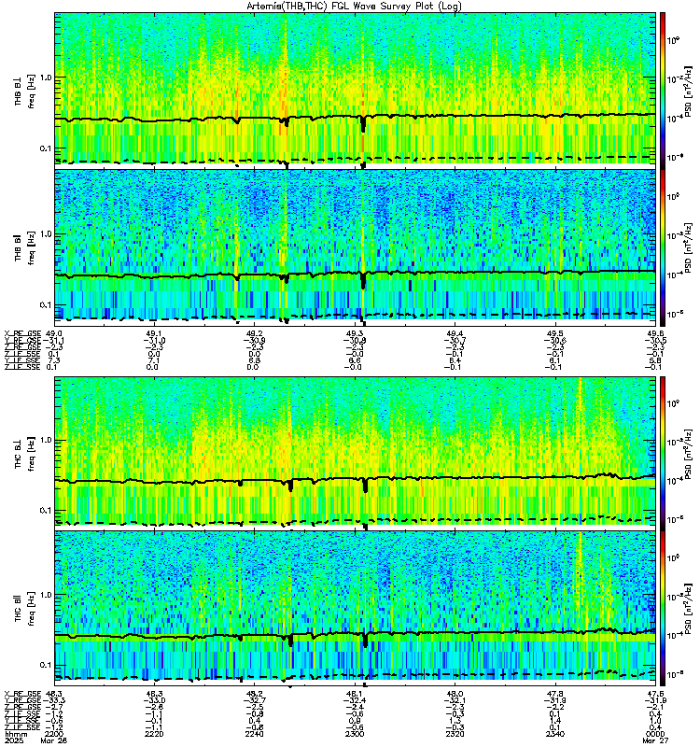Click the THC X_RE_GSE value '48.0'

pyautogui.click(x=455, y=694)
